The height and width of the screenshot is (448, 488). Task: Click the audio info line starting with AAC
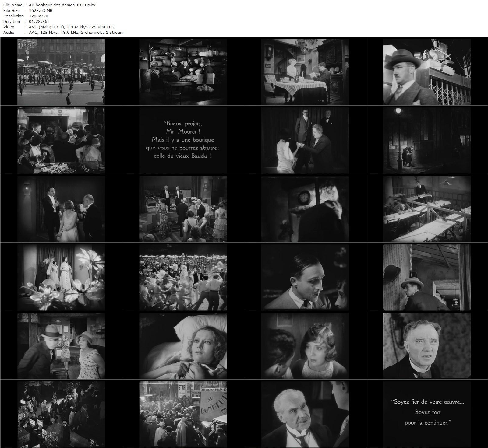[x=76, y=32]
